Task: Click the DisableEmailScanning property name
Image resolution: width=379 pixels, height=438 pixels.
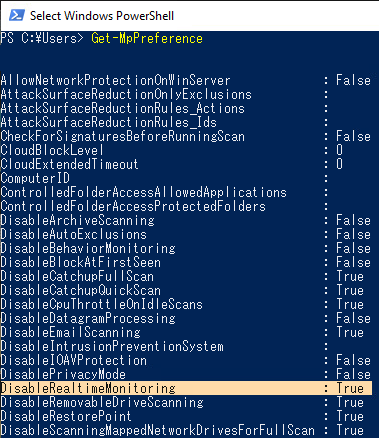Action: [x=70, y=332]
